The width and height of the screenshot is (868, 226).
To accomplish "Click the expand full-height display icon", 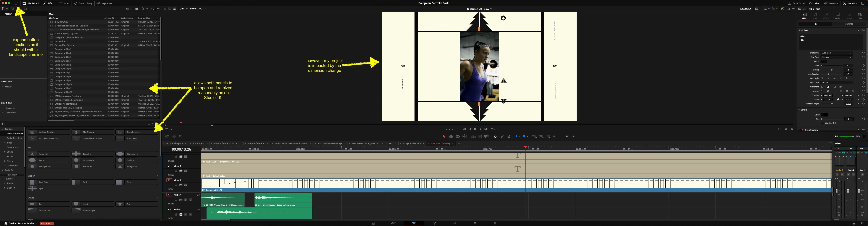I will 16,3.
